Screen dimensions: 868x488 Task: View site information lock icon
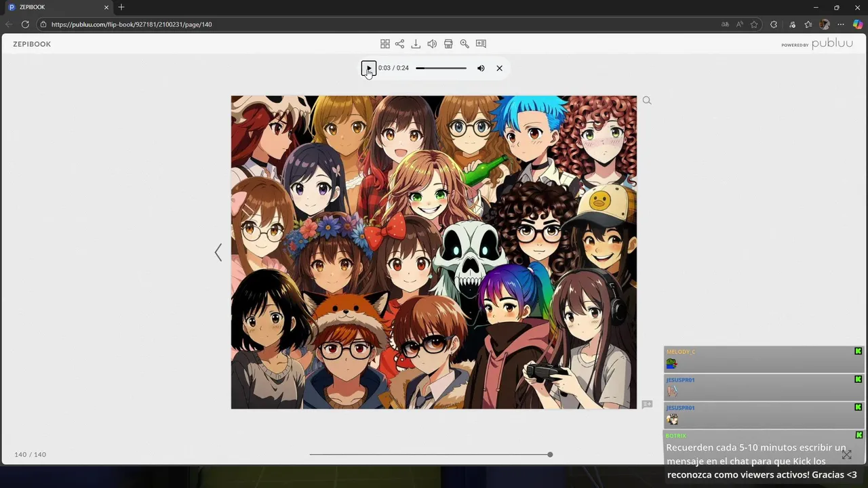43,24
